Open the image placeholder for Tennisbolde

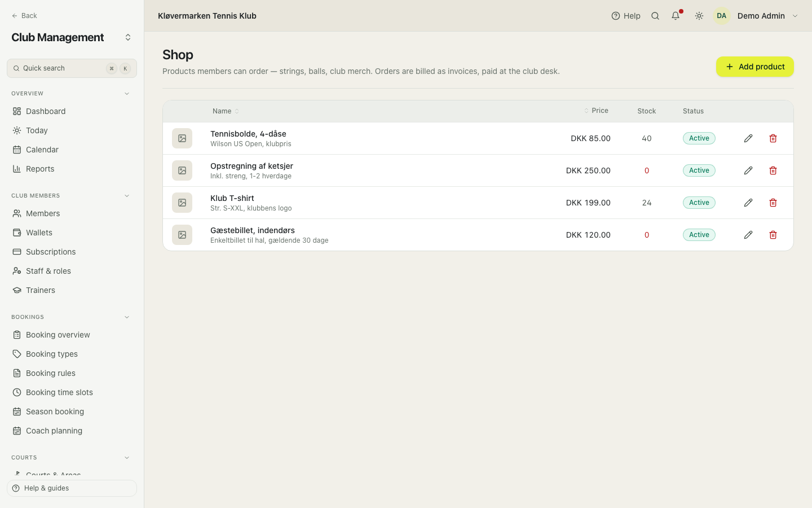[x=182, y=138]
